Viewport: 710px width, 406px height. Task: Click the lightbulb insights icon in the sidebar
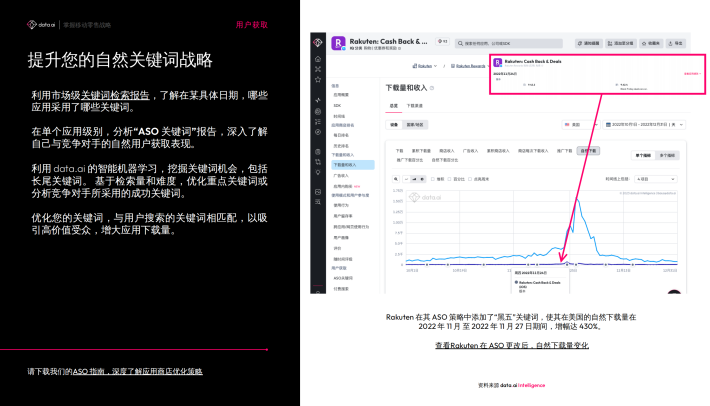click(x=318, y=172)
